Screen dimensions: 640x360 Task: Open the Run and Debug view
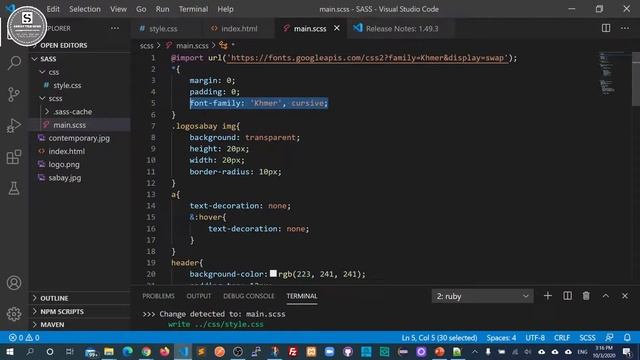tap(14, 126)
